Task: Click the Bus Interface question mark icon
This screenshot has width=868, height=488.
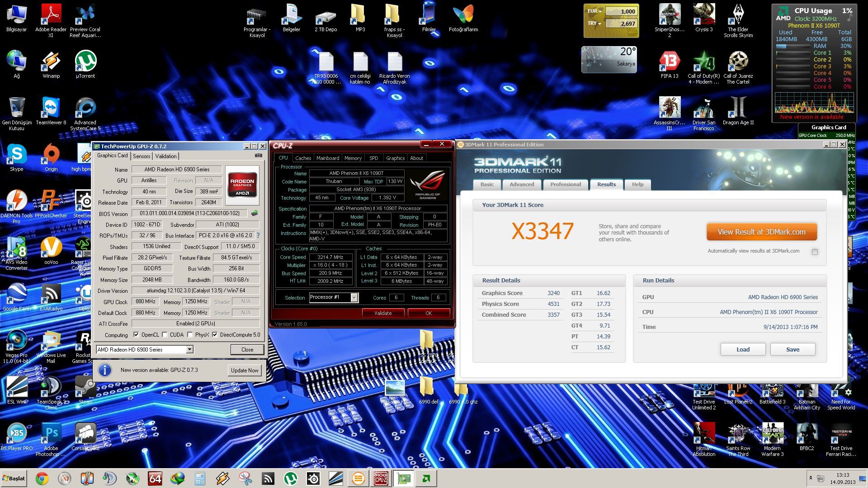Action: [x=258, y=235]
